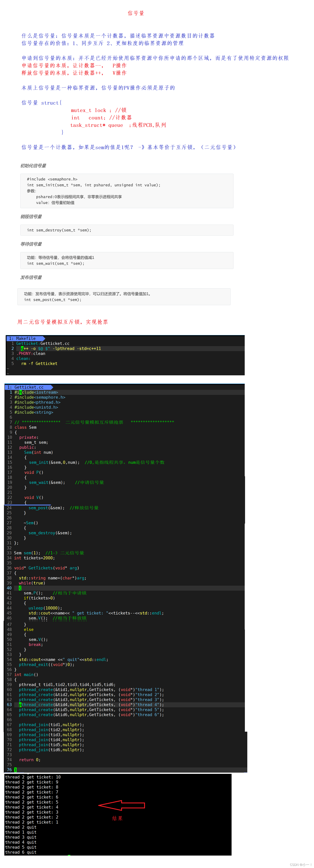Click the 'if(tickets>0)' condition line
Screen dimensions: 314x868
(x=39, y=598)
